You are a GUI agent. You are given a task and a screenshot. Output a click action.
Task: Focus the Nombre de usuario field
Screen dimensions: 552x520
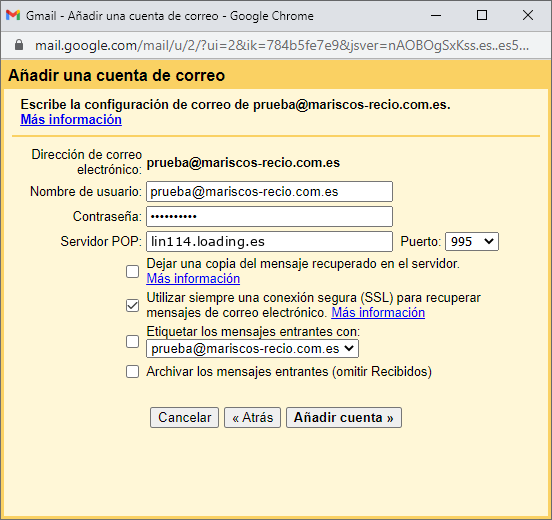269,192
